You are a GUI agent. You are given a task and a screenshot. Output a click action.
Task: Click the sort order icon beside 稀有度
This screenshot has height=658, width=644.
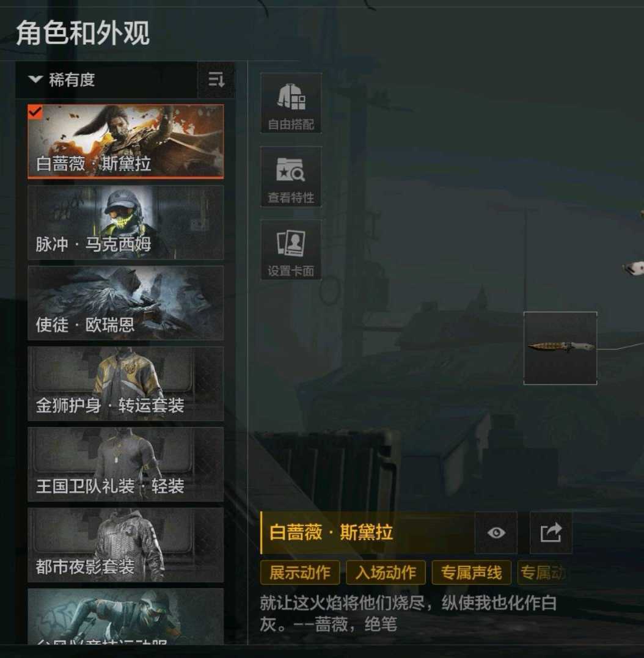pyautogui.click(x=216, y=80)
